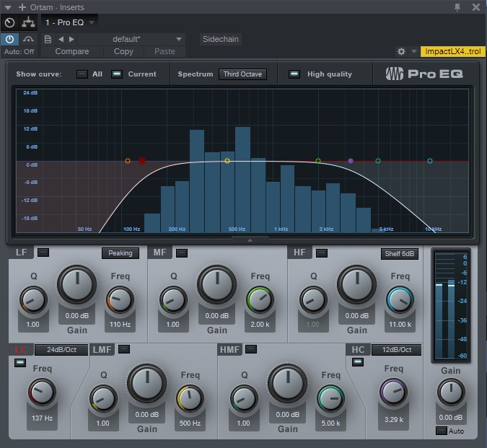Open the LC 24dB/Oct slope selector
The image size is (487, 448).
click(61, 350)
